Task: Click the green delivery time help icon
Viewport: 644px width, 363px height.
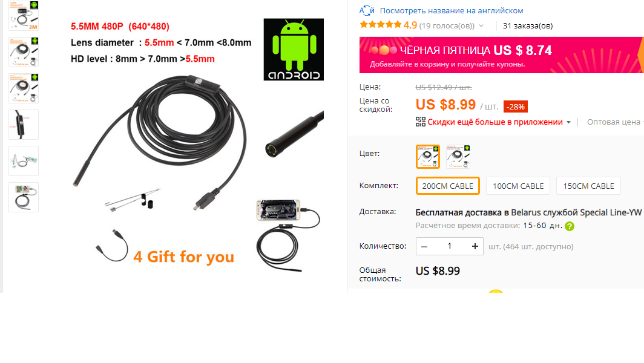Action: coord(569,226)
